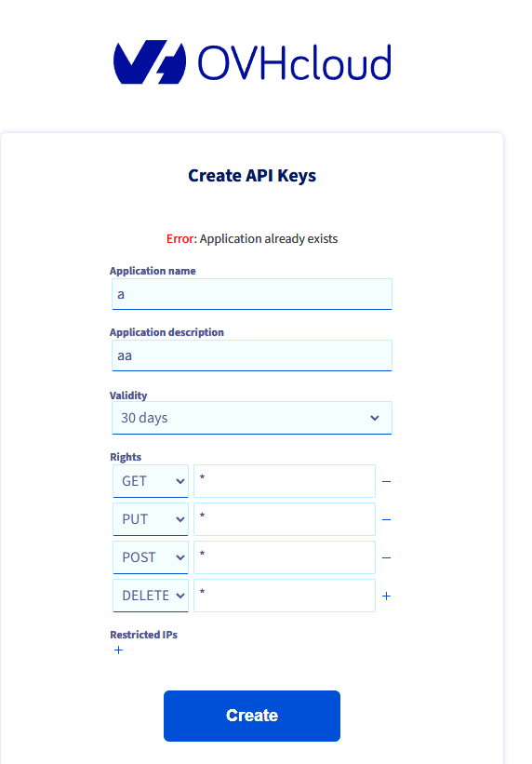This screenshot has height=764, width=532.
Task: Click the PUT path input field
Action: point(285,519)
